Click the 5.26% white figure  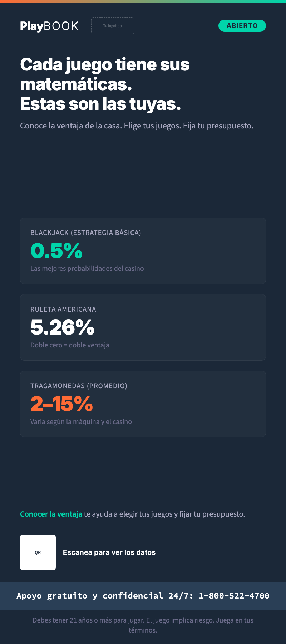tap(63, 327)
